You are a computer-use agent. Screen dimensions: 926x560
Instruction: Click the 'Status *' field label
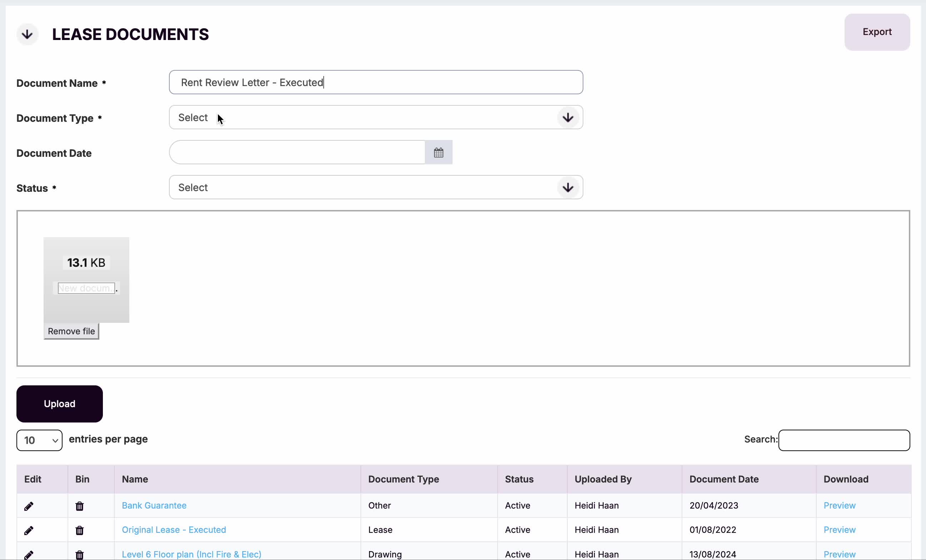pos(36,188)
